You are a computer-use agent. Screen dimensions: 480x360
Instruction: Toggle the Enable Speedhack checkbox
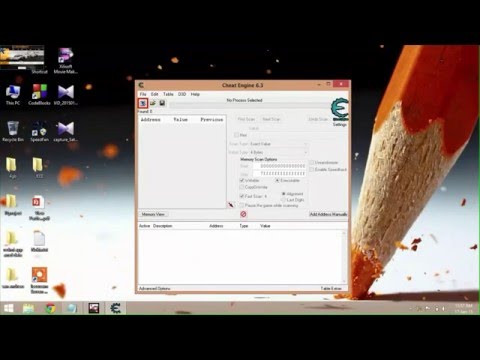click(312, 169)
